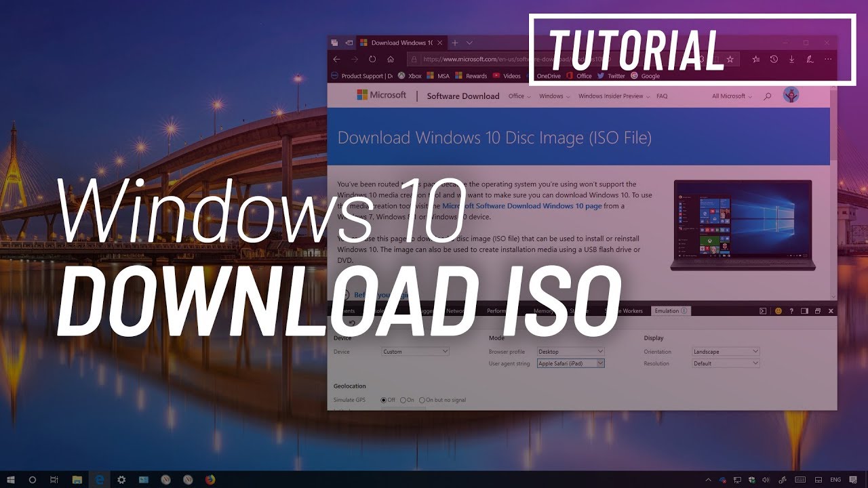The image size is (868, 488).
Task: Open DevTools help question mark
Action: pyautogui.click(x=791, y=311)
